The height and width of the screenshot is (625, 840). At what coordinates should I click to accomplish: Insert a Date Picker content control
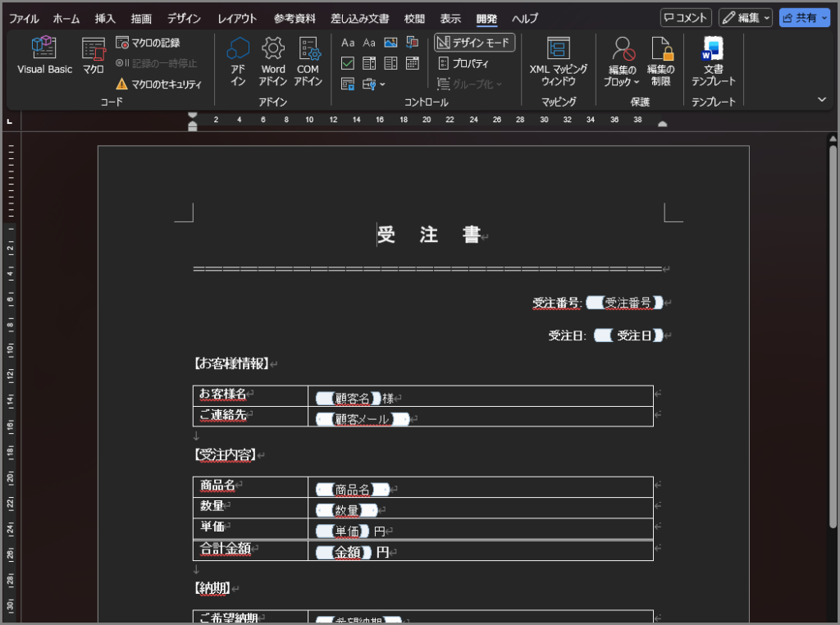point(412,63)
